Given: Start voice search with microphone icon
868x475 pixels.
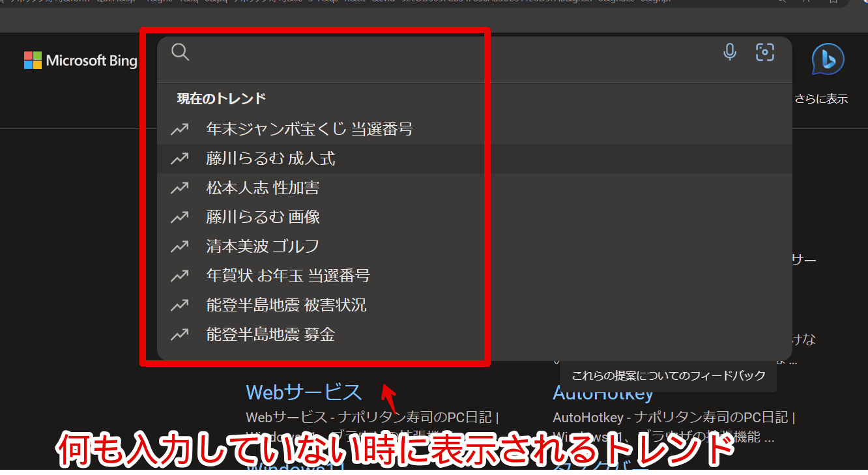Looking at the screenshot, I should click(x=730, y=52).
